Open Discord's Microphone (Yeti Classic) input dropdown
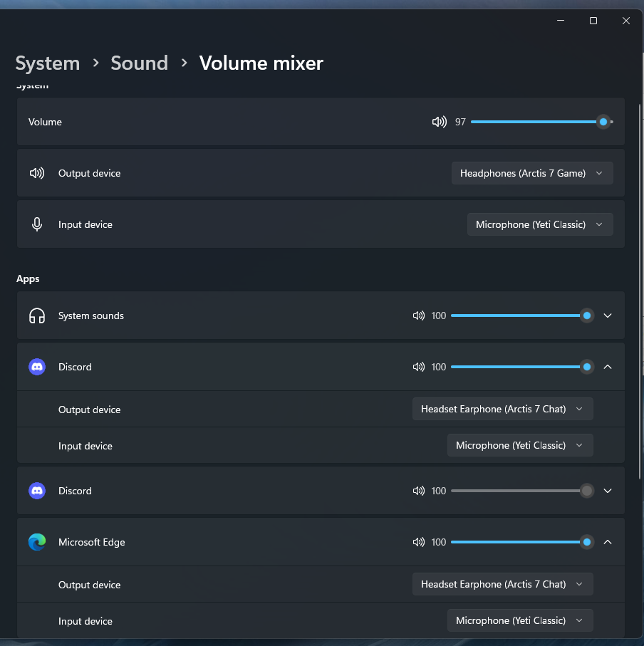The width and height of the screenshot is (644, 646). point(520,445)
